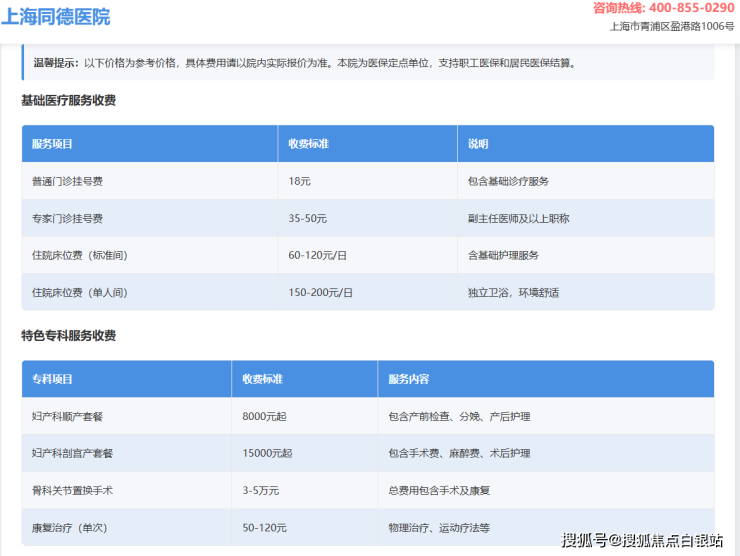
Task: Click the 说明 column header
Action: (478, 144)
